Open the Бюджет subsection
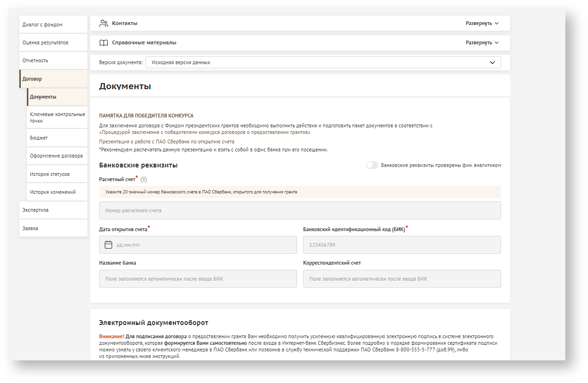Screen dimensions: 588x383 [x=39, y=138]
